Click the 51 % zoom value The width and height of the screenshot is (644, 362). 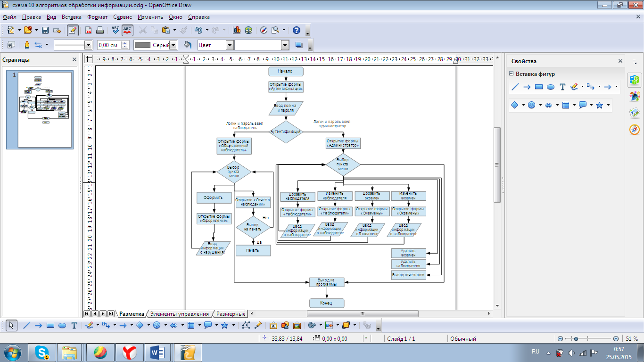pyautogui.click(x=632, y=339)
